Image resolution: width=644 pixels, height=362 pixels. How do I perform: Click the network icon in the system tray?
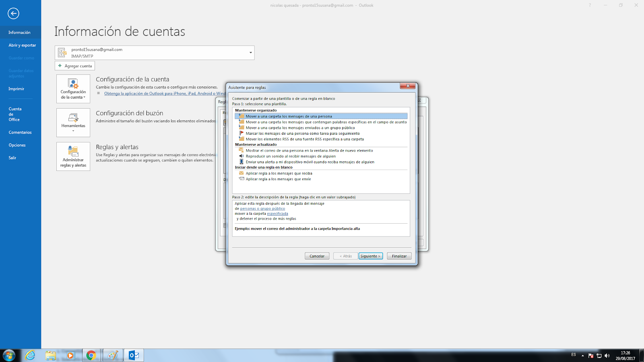coord(599,356)
